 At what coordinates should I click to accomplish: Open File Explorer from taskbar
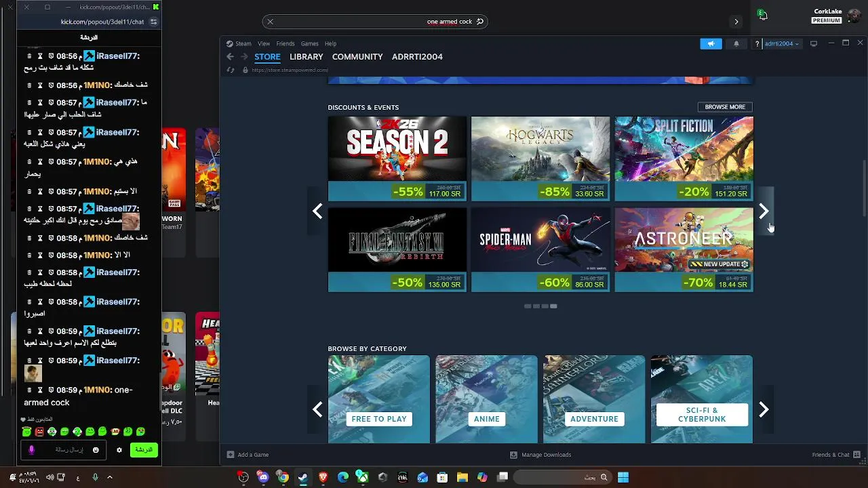pos(462,477)
